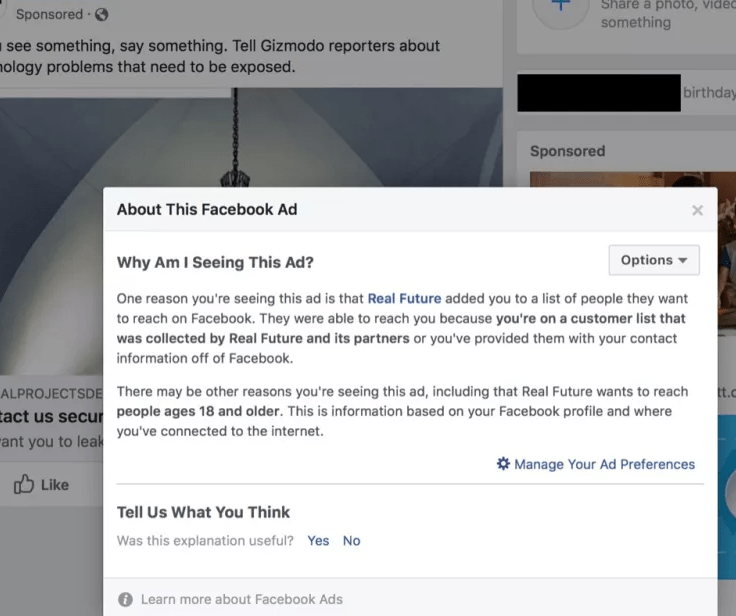736x616 pixels.
Task: Click the thumbs-up Like icon on post
Action: [23, 484]
